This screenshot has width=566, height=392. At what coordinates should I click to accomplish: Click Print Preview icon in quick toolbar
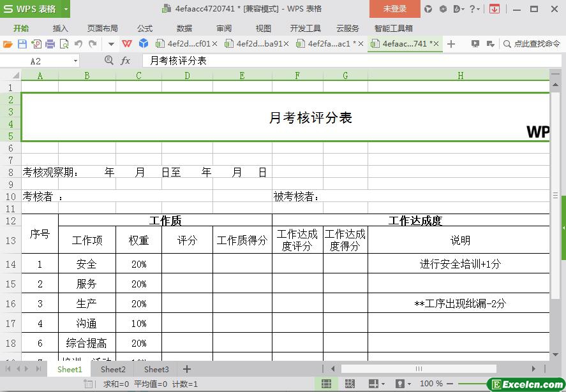point(64,44)
